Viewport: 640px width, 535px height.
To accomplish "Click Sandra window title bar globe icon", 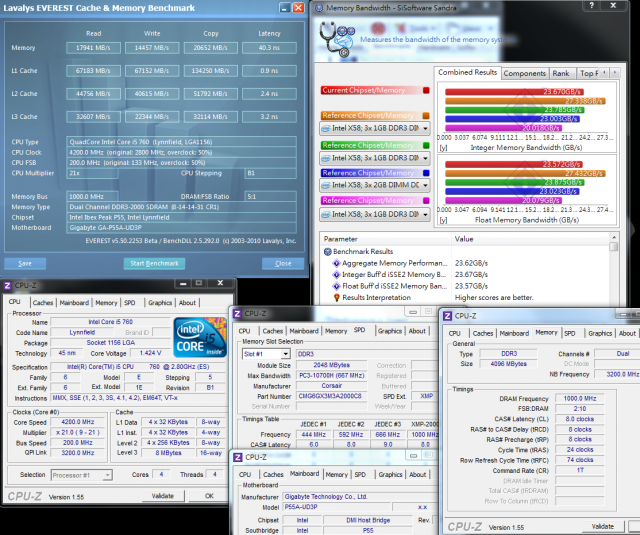I will point(319,8).
